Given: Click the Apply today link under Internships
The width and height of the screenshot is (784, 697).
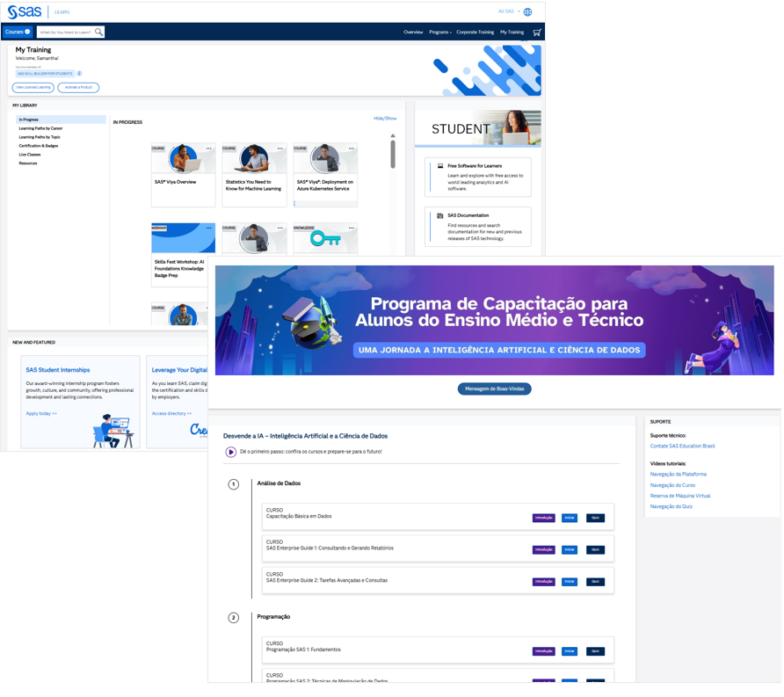Looking at the screenshot, I should (41, 413).
